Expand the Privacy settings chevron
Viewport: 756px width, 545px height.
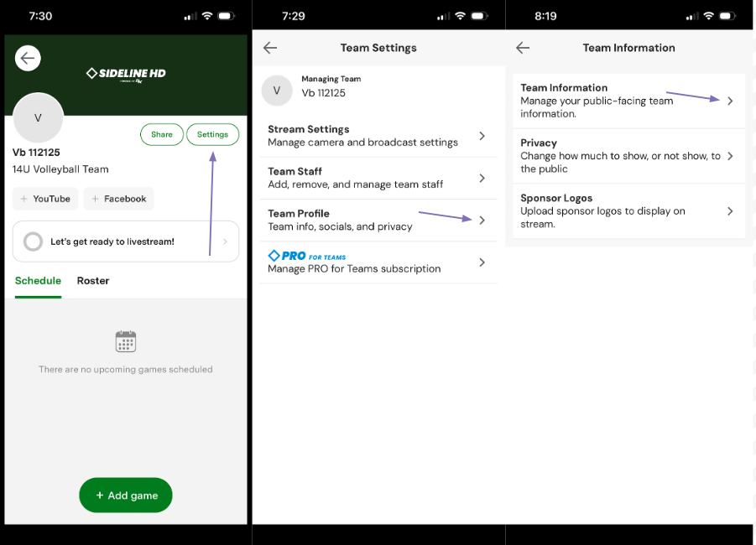click(730, 156)
